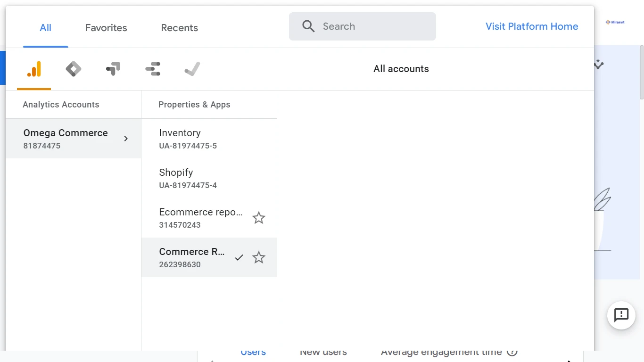Toggle the star on Commerce R property
Screen dimensions: 644x362
[x=258, y=257]
